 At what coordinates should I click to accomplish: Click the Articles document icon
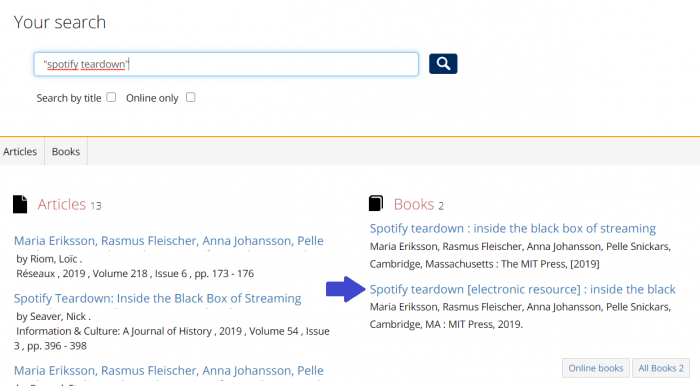pos(20,204)
